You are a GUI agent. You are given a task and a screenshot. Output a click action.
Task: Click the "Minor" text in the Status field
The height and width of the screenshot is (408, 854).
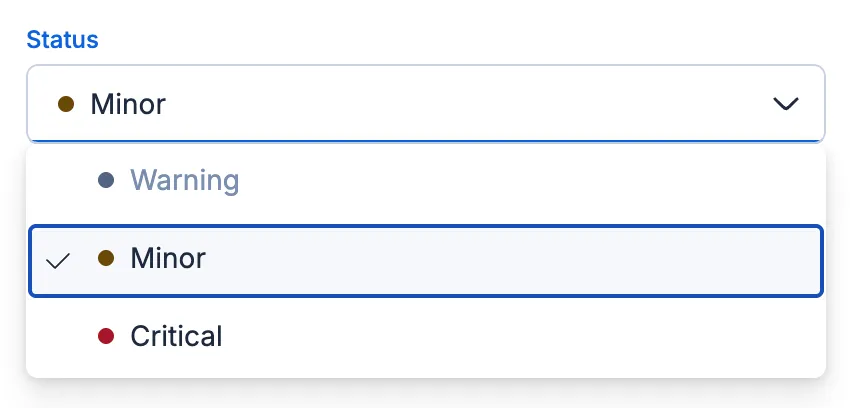128,103
